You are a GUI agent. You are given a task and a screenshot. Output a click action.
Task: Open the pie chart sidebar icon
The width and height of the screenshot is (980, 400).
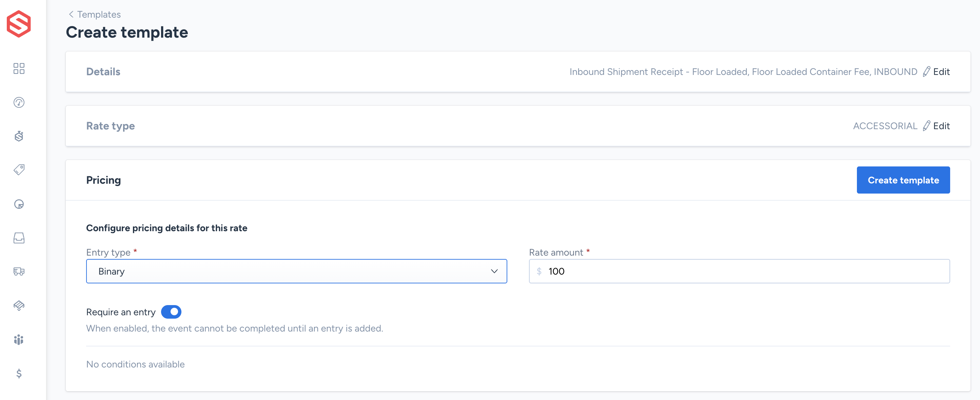[19, 204]
